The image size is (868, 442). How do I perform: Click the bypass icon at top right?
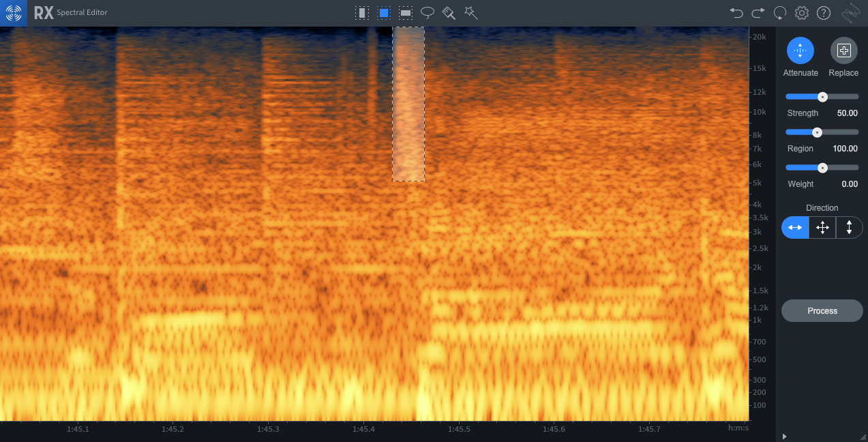click(850, 13)
